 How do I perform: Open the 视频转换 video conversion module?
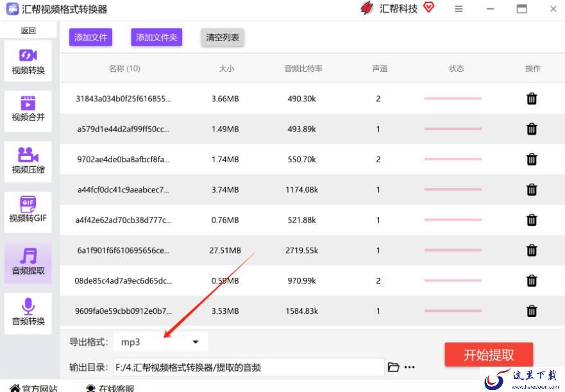28,61
